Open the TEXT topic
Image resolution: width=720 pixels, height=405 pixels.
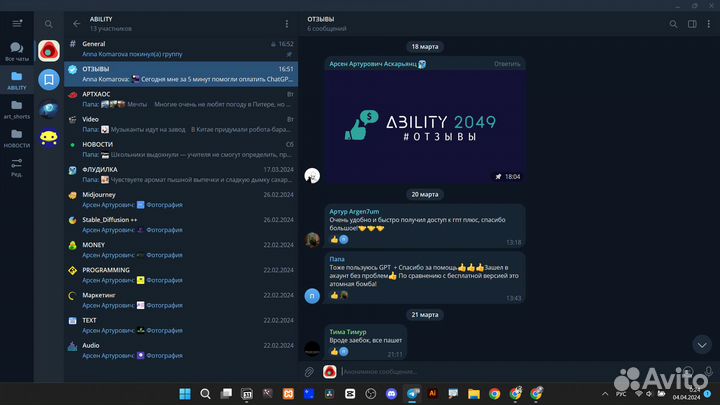coord(181,325)
